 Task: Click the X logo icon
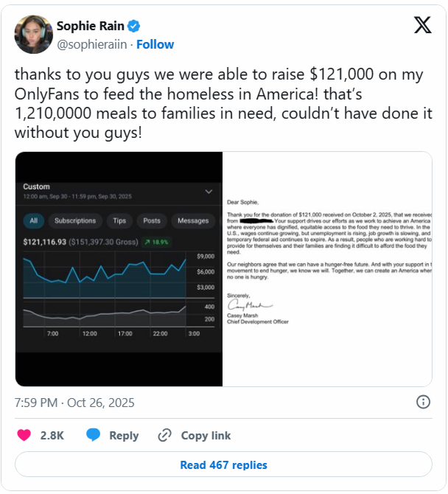[x=422, y=27]
